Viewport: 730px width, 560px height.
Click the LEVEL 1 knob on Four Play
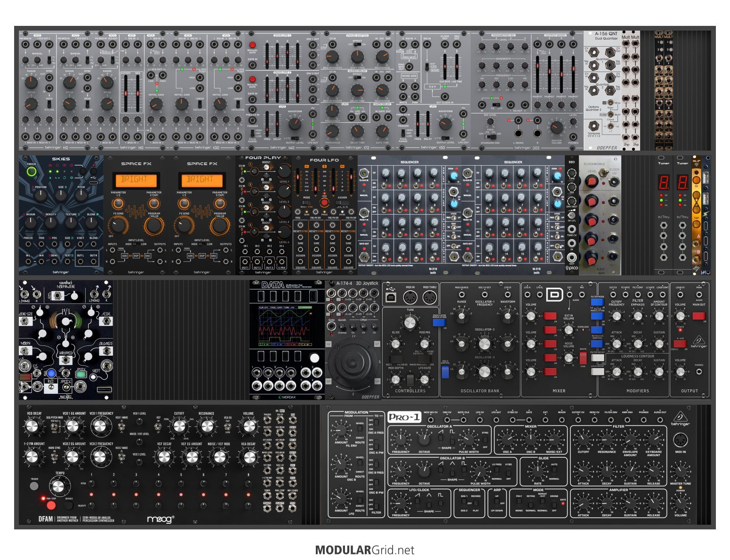pos(284,171)
